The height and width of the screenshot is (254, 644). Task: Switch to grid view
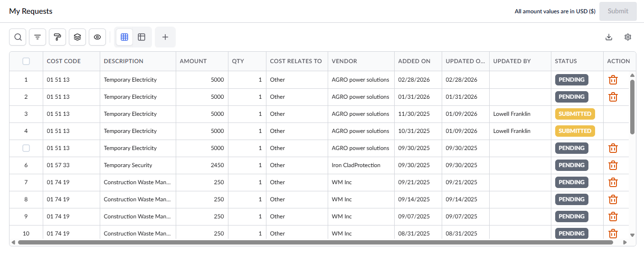click(x=124, y=37)
